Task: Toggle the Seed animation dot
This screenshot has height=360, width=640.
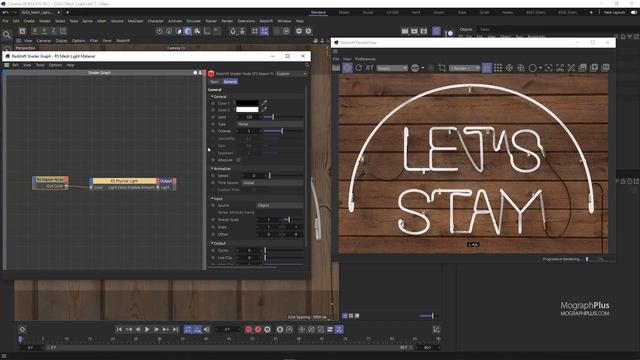Action: click(x=213, y=117)
